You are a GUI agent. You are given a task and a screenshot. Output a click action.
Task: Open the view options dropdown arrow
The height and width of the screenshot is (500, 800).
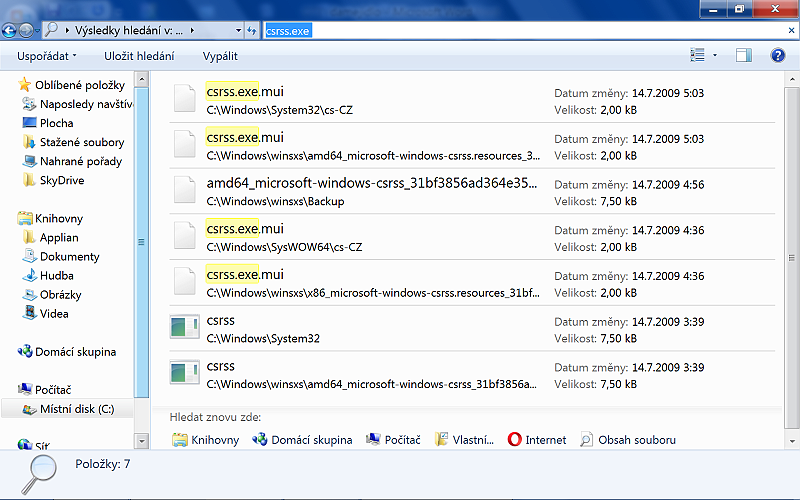(715, 56)
